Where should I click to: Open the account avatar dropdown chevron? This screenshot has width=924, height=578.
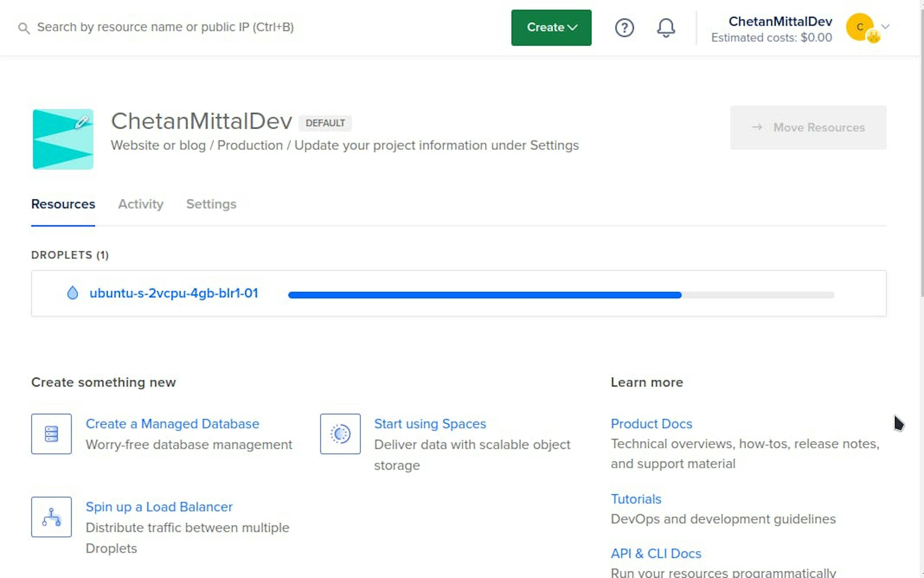coord(885,27)
